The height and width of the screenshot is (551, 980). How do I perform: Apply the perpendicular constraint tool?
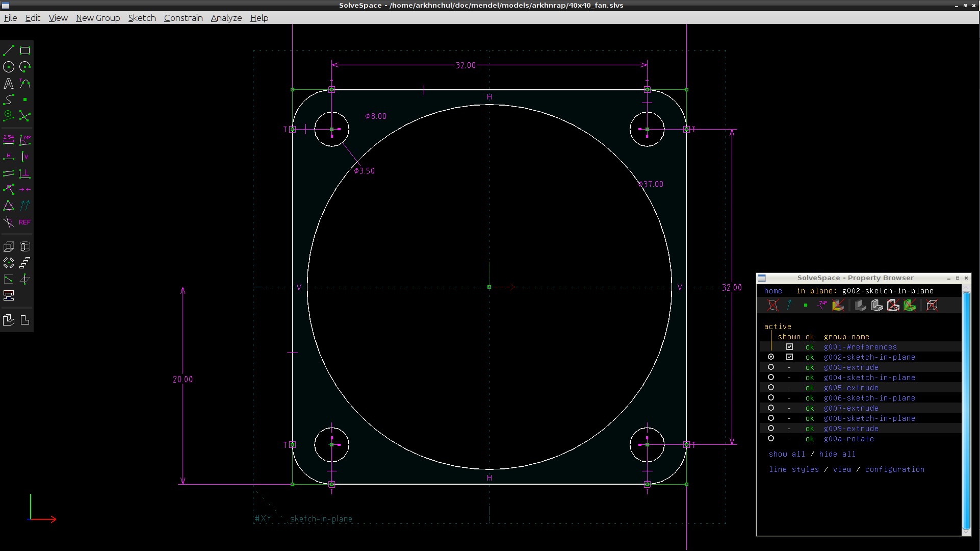(25, 173)
